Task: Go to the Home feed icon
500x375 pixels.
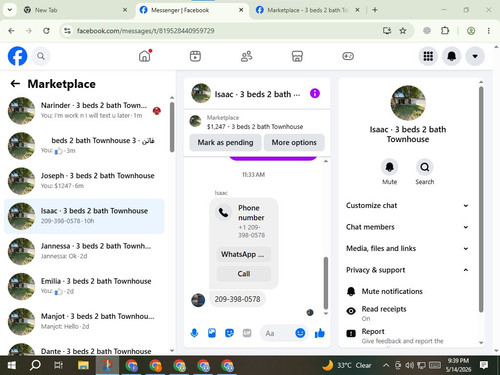Action: coord(145,56)
